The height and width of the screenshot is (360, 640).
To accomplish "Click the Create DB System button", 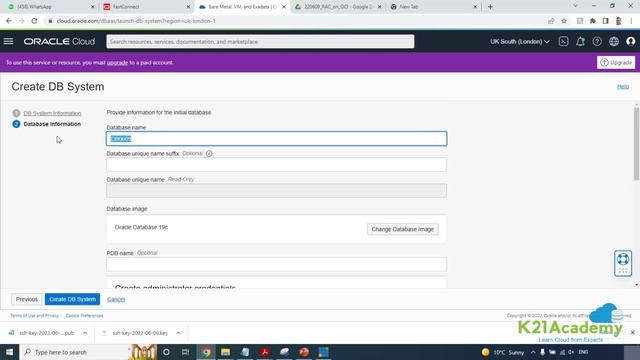I will click(72, 299).
